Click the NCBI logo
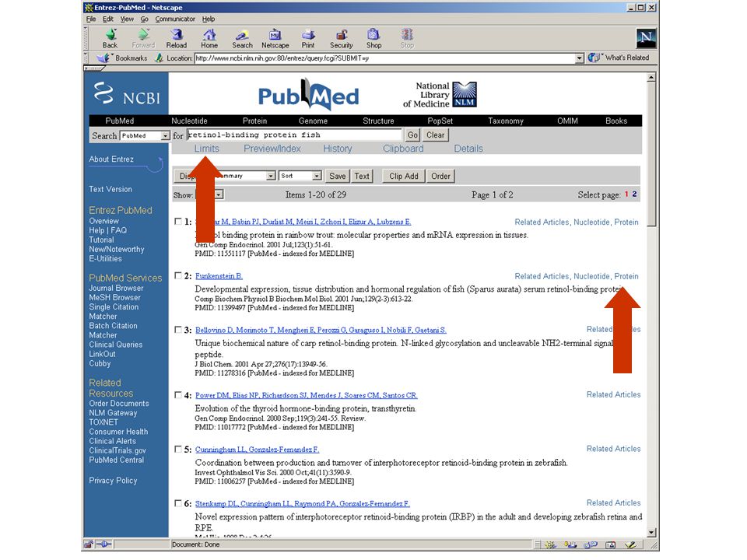Image resolution: width=747 pixels, height=560 pixels. click(127, 93)
